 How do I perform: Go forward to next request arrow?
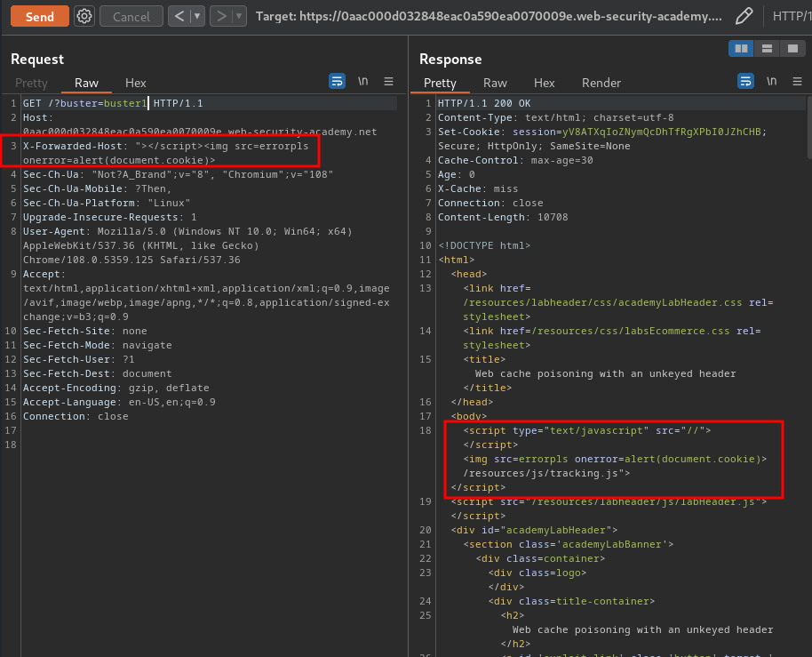[221, 16]
